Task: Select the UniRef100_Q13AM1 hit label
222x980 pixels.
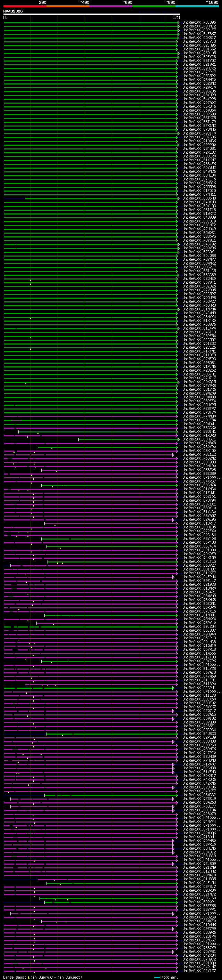Action: [x=199, y=837]
